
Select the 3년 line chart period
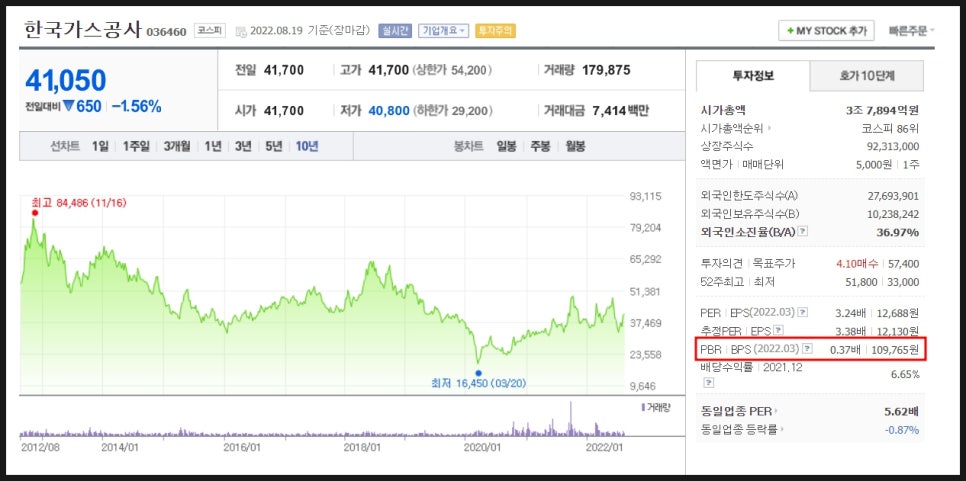(x=243, y=147)
